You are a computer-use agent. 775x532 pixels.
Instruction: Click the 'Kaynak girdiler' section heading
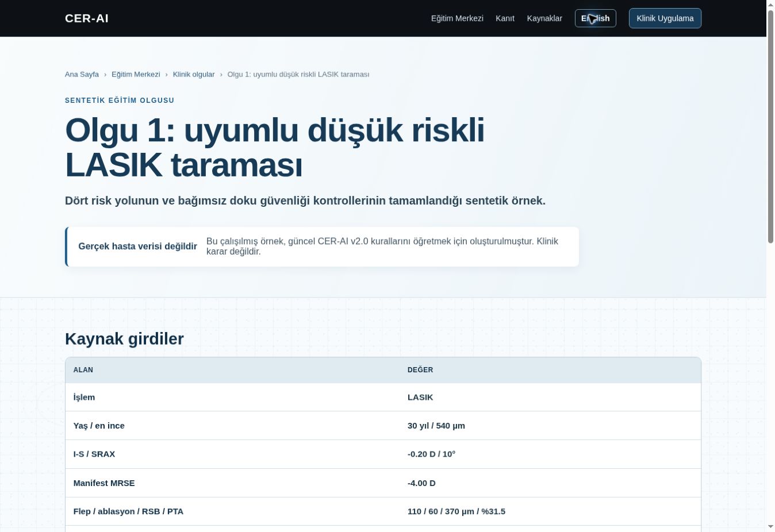pyautogui.click(x=124, y=339)
